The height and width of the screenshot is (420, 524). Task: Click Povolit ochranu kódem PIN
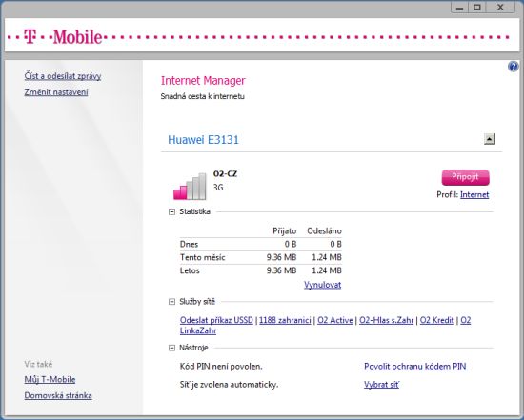click(x=415, y=367)
